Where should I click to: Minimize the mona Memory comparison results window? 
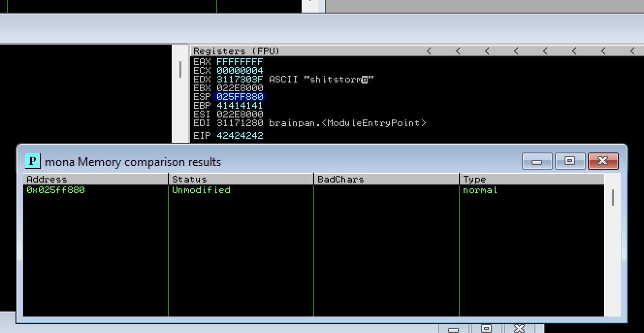536,161
